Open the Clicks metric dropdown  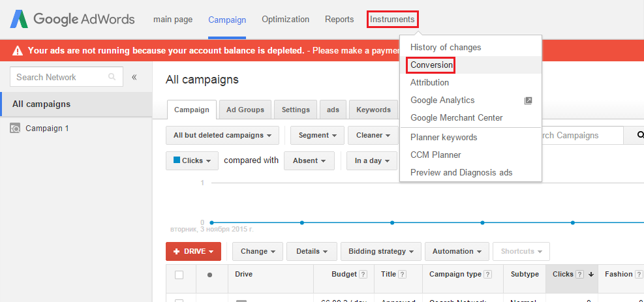tap(192, 161)
